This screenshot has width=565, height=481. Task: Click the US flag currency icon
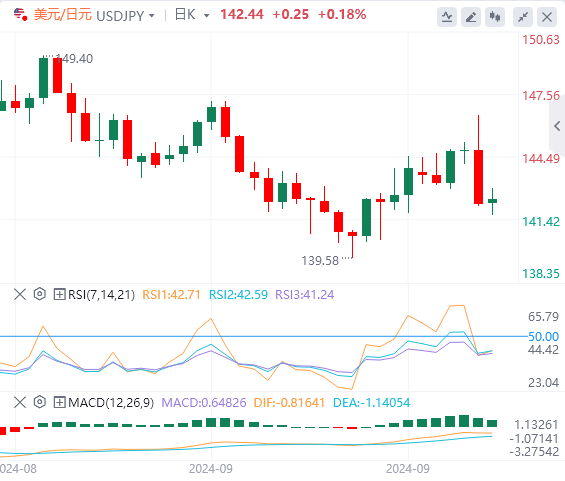point(20,15)
